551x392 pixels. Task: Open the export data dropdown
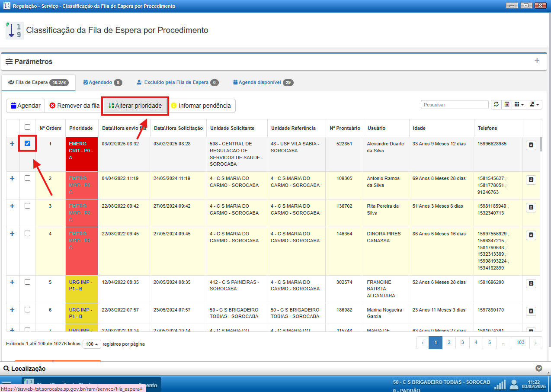[535, 105]
